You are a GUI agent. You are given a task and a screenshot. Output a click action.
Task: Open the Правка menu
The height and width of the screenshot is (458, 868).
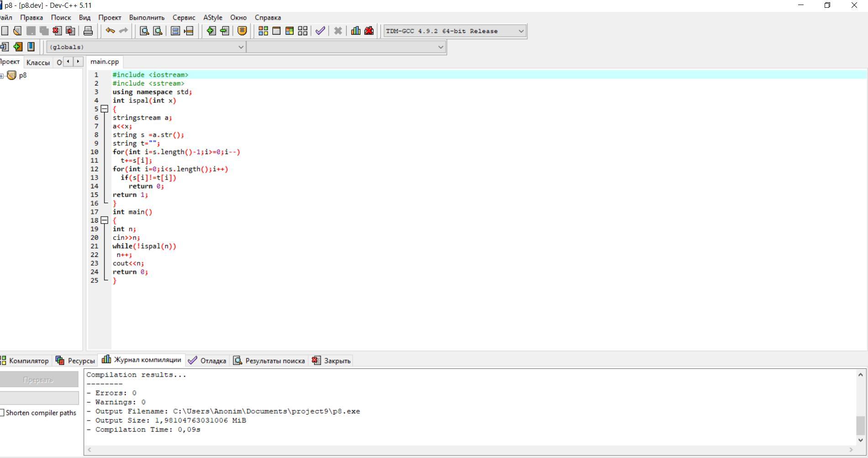click(32, 17)
